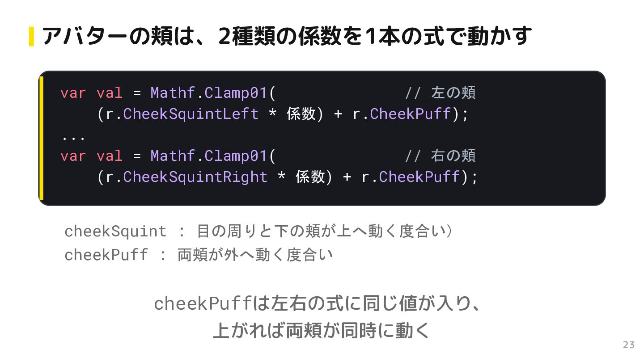Screen dimensions: 644x362
Task: Click 'CheekSquintRight' in the code
Action: click(x=195, y=177)
